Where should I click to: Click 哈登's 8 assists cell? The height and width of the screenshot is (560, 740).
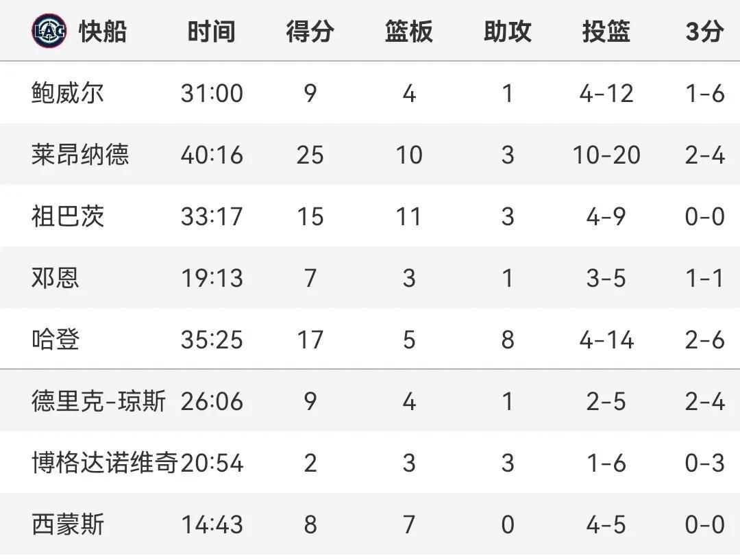coord(507,340)
